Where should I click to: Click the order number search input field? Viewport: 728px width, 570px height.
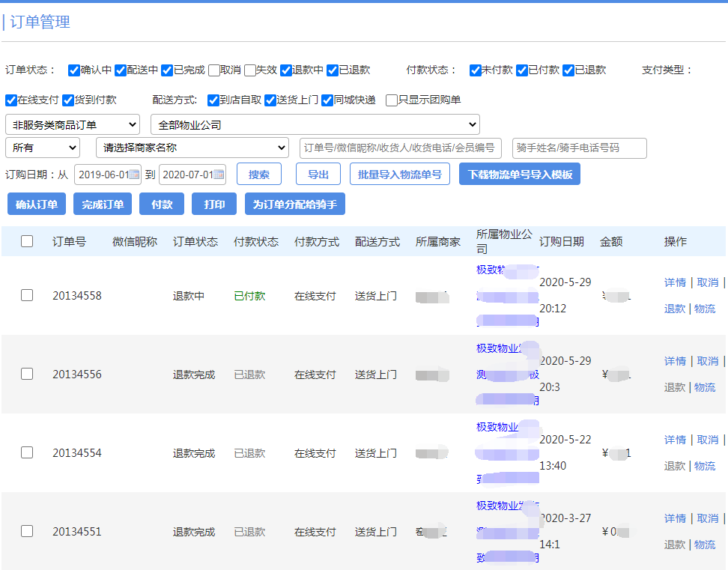coord(401,148)
